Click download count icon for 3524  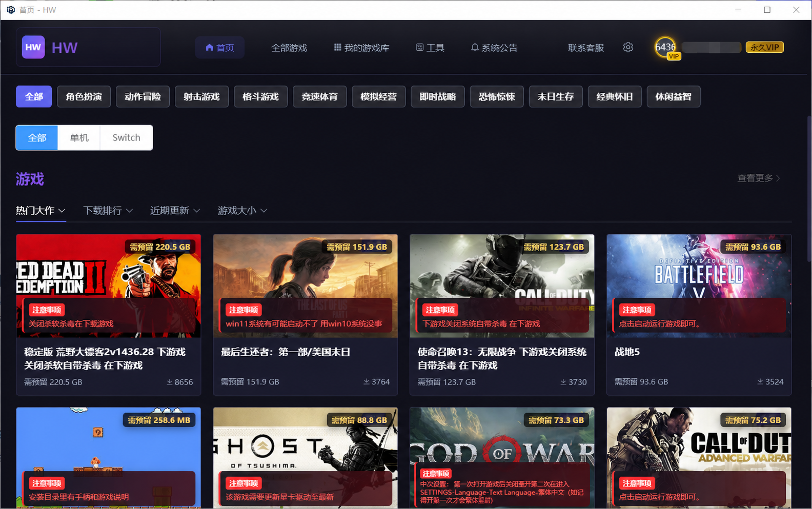point(760,382)
